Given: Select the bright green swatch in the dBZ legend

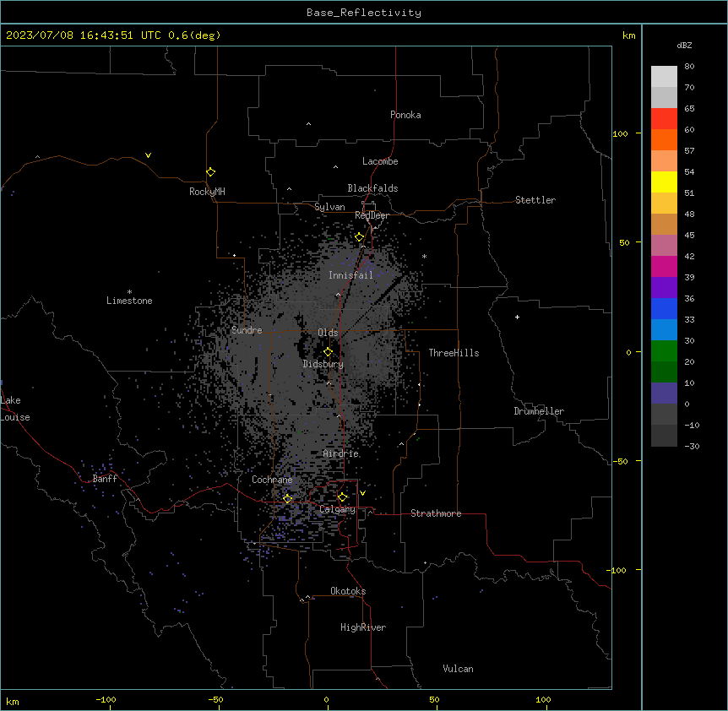Looking at the screenshot, I should click(664, 351).
